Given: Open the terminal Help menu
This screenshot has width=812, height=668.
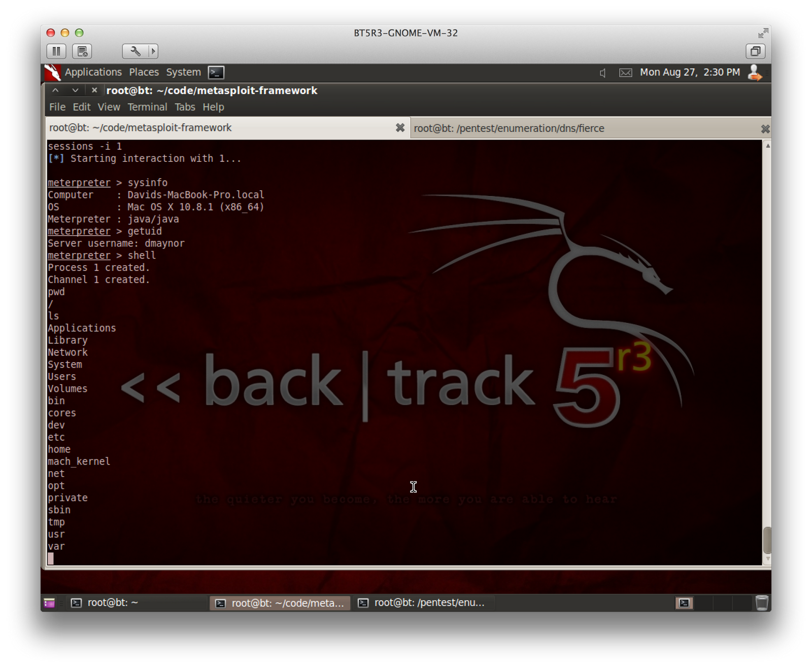Looking at the screenshot, I should pyautogui.click(x=213, y=107).
